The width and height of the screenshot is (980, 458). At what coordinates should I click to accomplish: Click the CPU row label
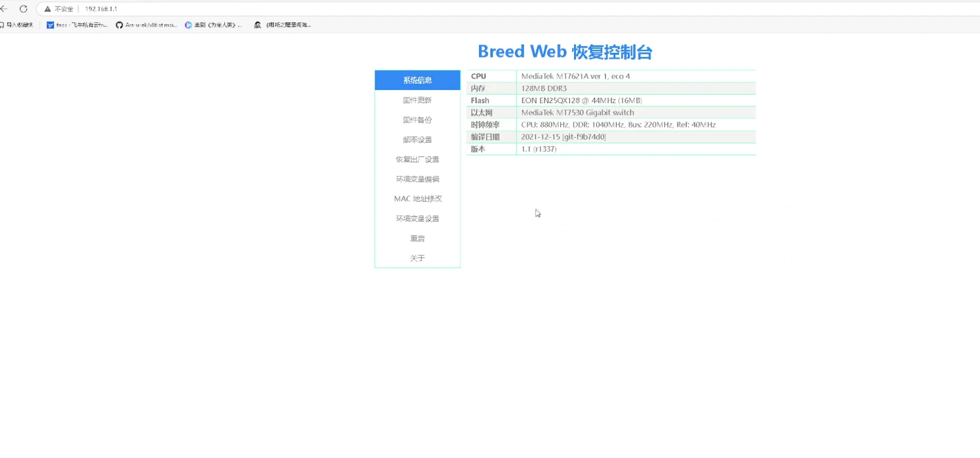479,76
